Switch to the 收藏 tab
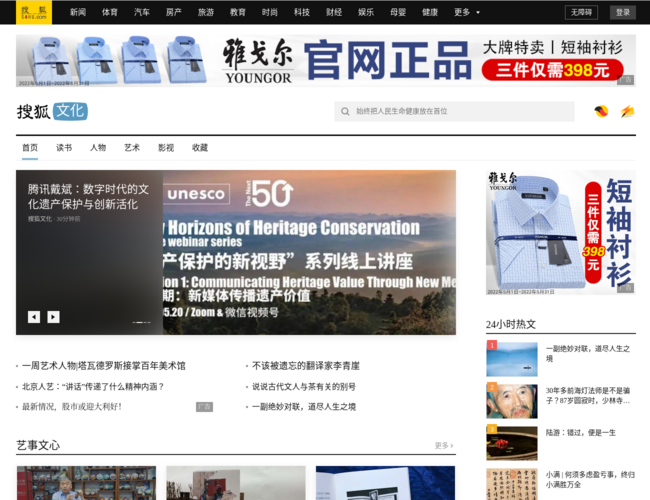This screenshot has height=500, width=650. click(200, 148)
